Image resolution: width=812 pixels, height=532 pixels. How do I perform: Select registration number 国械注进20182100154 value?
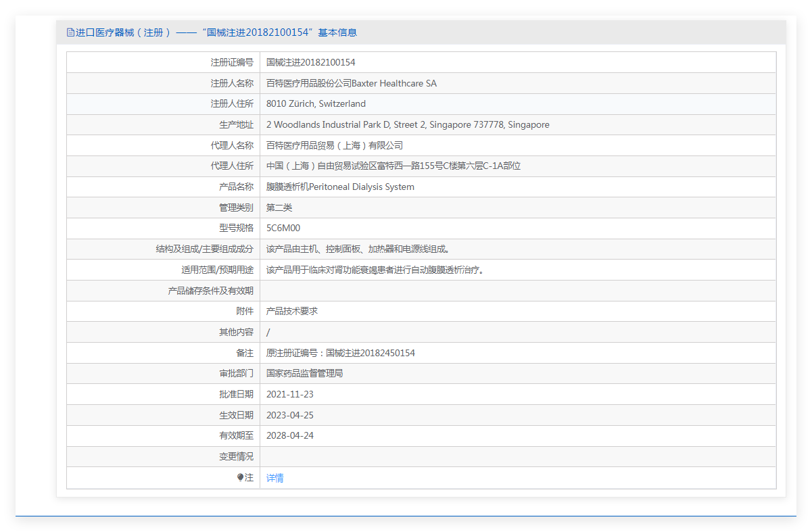pos(311,62)
